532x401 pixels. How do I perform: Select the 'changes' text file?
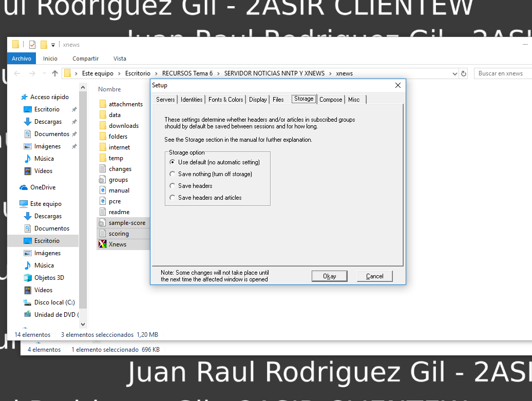[116, 168]
